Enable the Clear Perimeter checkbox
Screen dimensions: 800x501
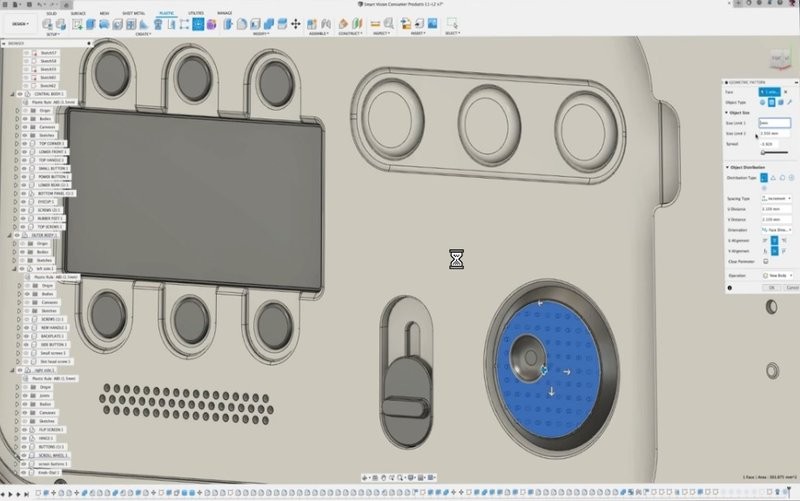click(765, 261)
